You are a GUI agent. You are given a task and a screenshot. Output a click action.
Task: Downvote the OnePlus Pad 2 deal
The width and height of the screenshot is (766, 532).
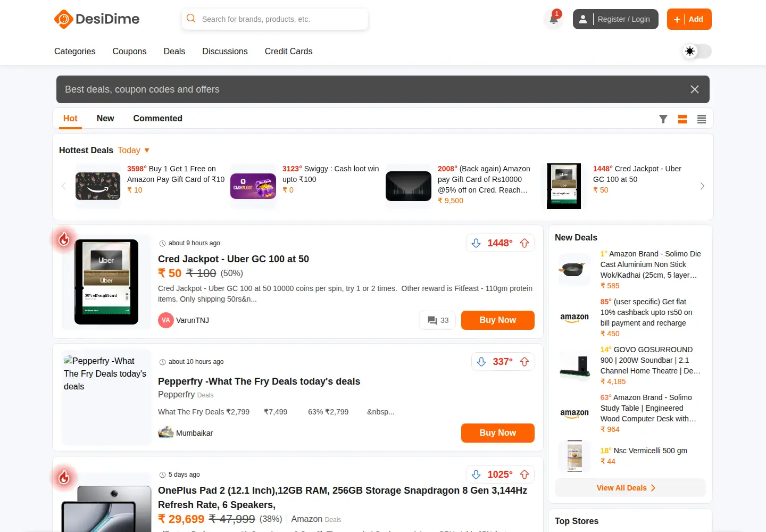(476, 475)
